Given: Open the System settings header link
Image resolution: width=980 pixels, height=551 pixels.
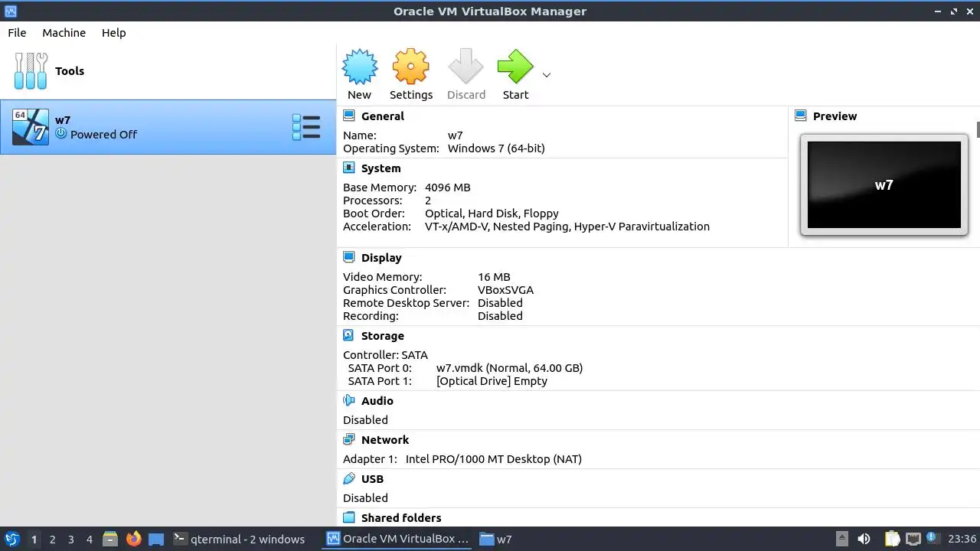Looking at the screenshot, I should click(x=381, y=168).
